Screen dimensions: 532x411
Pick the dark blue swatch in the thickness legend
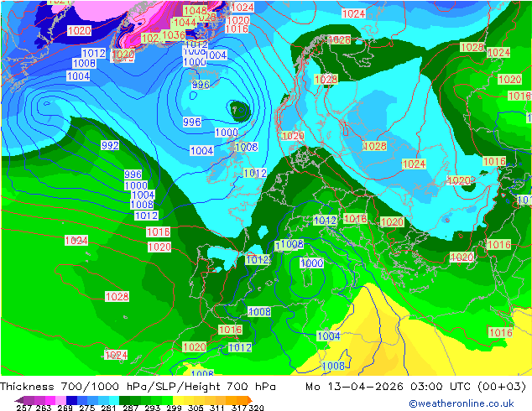(71, 400)
